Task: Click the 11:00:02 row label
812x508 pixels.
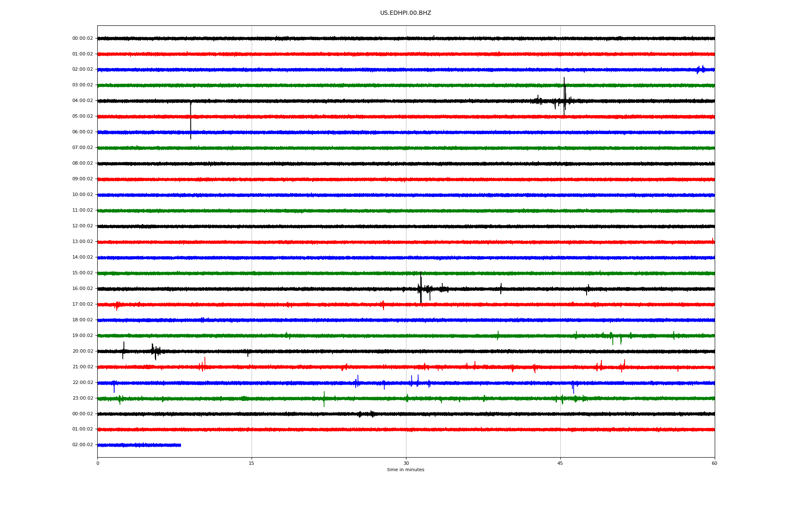Action: (82, 210)
